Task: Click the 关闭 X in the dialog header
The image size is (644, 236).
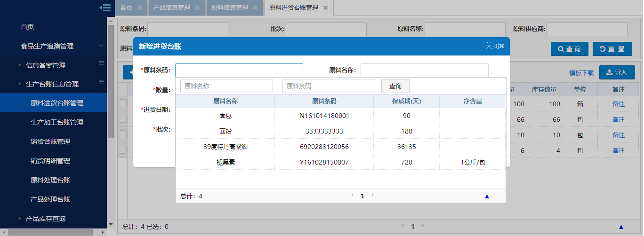Action: [x=501, y=46]
